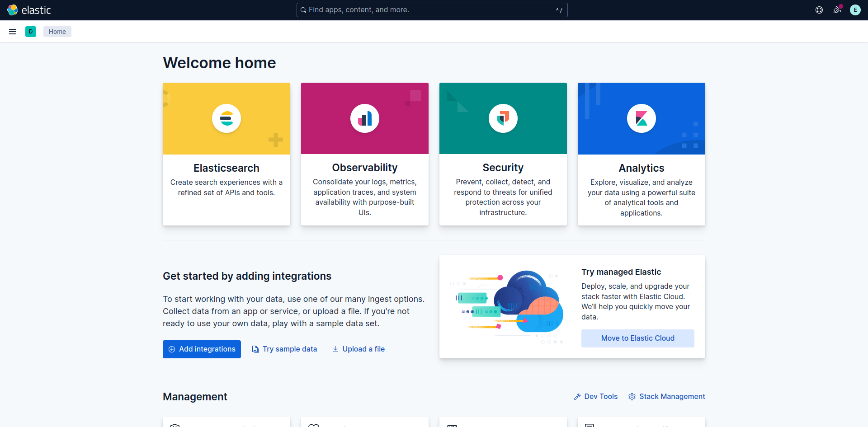This screenshot has width=868, height=427.
Task: Click the document icon beside Try sample data
Action: (255, 349)
